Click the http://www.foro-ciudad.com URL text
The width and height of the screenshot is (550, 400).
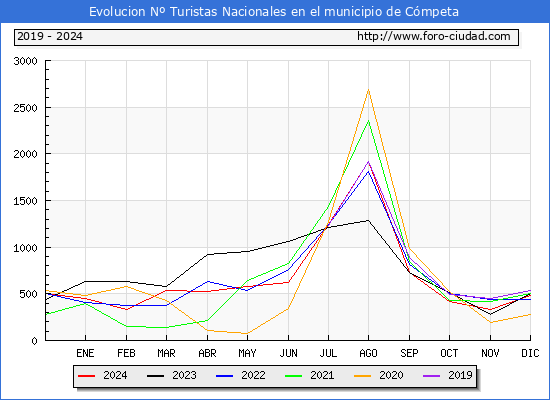point(434,36)
